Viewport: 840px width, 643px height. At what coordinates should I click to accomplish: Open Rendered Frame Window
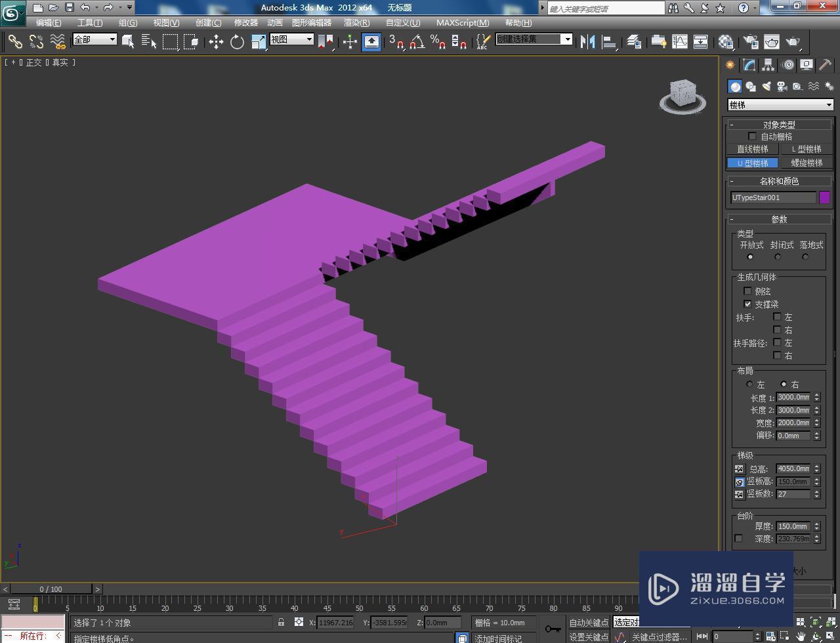[x=772, y=42]
